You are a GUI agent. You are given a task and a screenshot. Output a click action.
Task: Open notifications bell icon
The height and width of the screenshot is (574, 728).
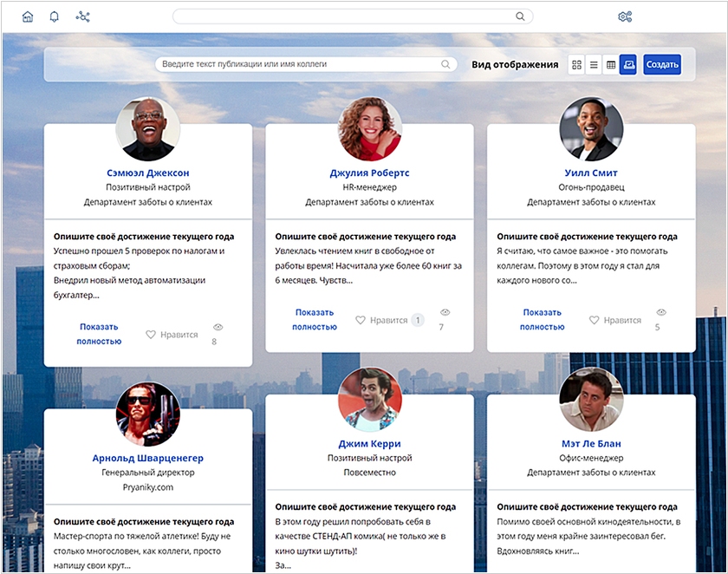[x=55, y=17]
